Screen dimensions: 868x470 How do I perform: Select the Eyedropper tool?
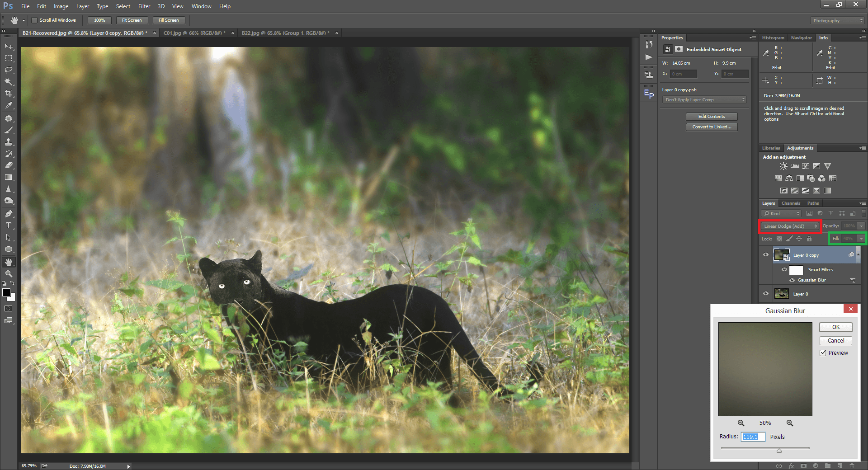click(x=9, y=105)
